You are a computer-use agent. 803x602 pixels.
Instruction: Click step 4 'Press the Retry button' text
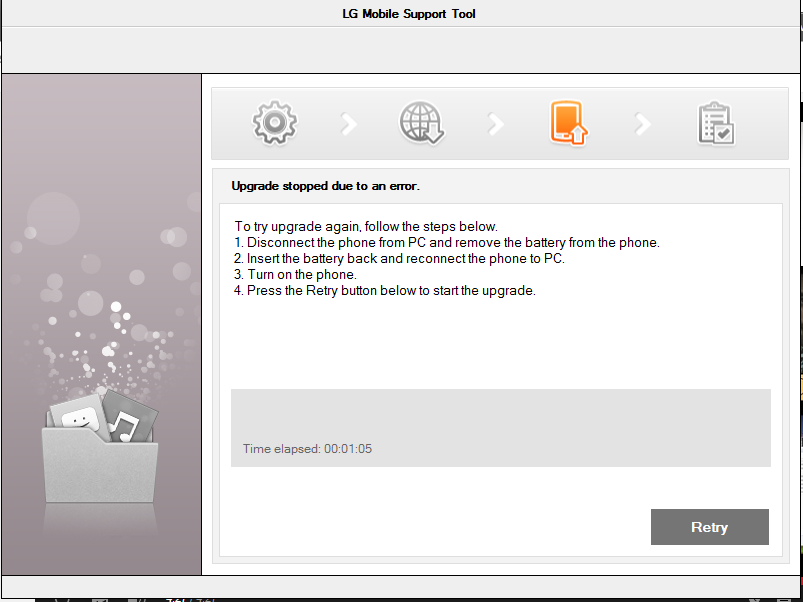click(x=385, y=291)
